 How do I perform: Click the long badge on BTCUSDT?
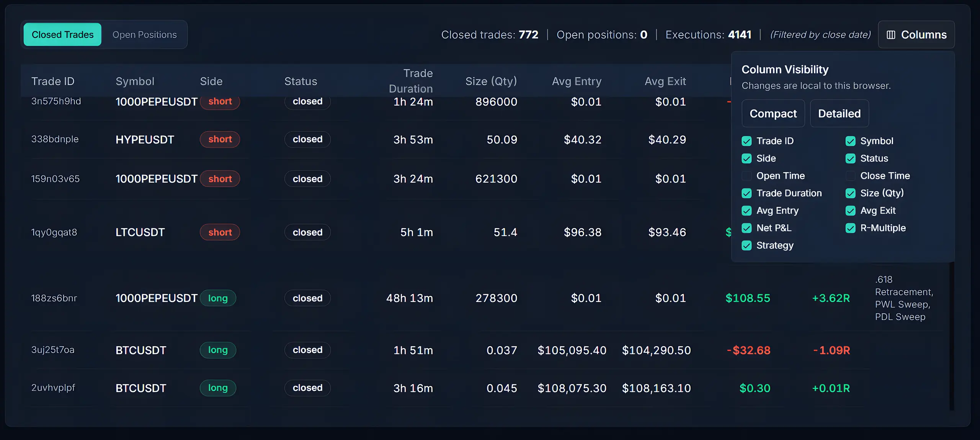coord(217,350)
